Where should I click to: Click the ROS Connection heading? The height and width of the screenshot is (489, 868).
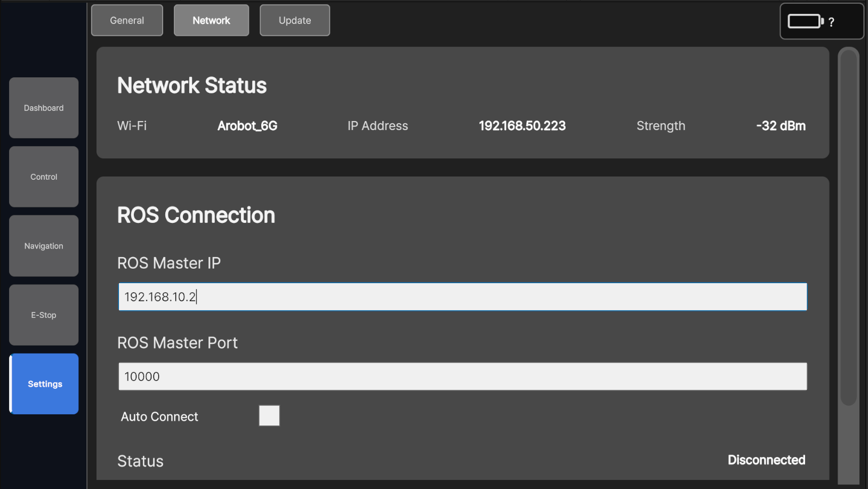coord(196,215)
